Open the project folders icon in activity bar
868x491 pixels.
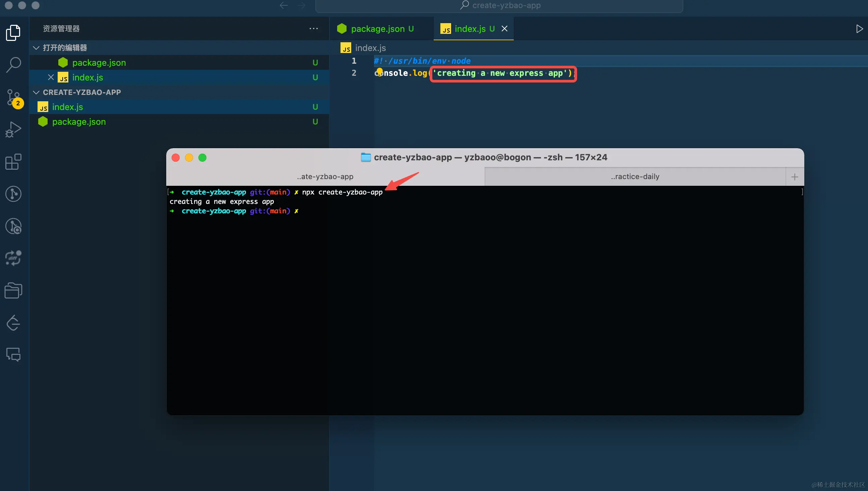13,290
